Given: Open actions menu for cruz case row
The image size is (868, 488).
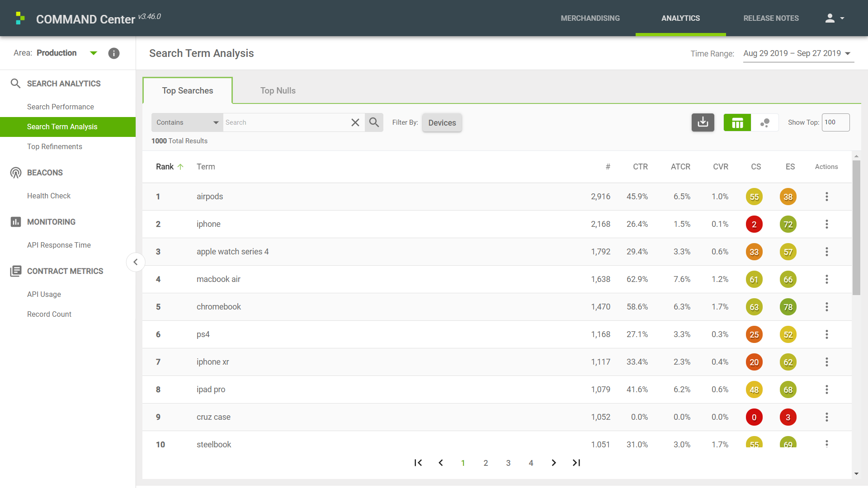Looking at the screenshot, I should 827,417.
